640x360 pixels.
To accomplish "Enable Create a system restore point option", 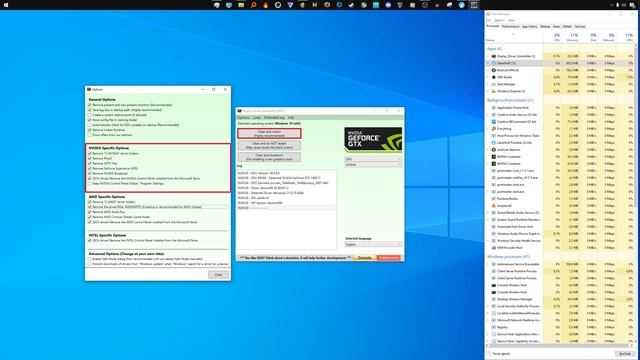I will click(x=90, y=115).
